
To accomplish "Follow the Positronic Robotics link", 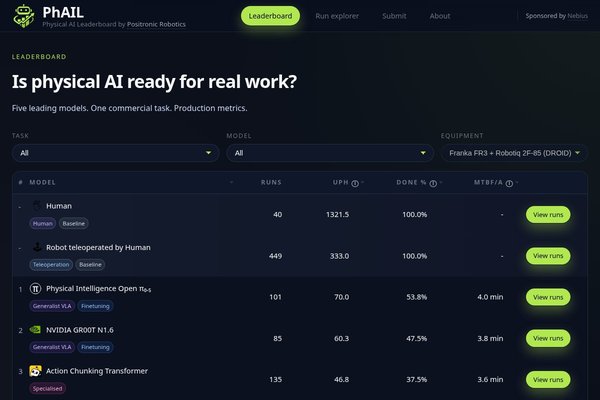I will pos(156,24).
